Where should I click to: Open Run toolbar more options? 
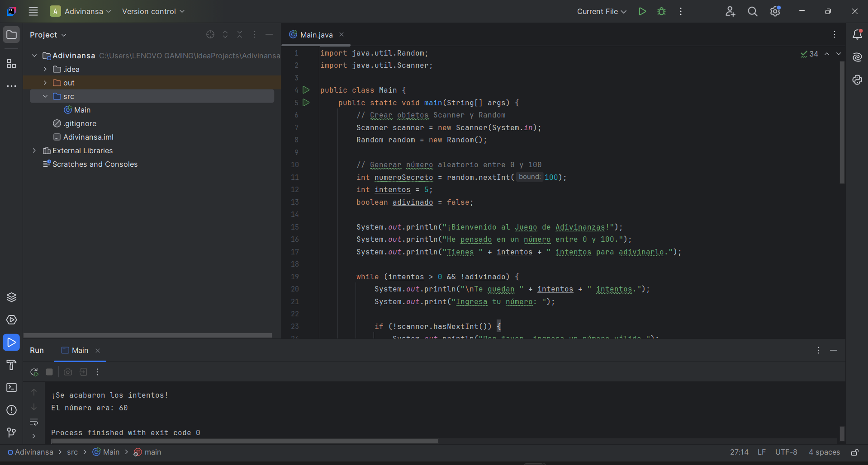coord(97,372)
